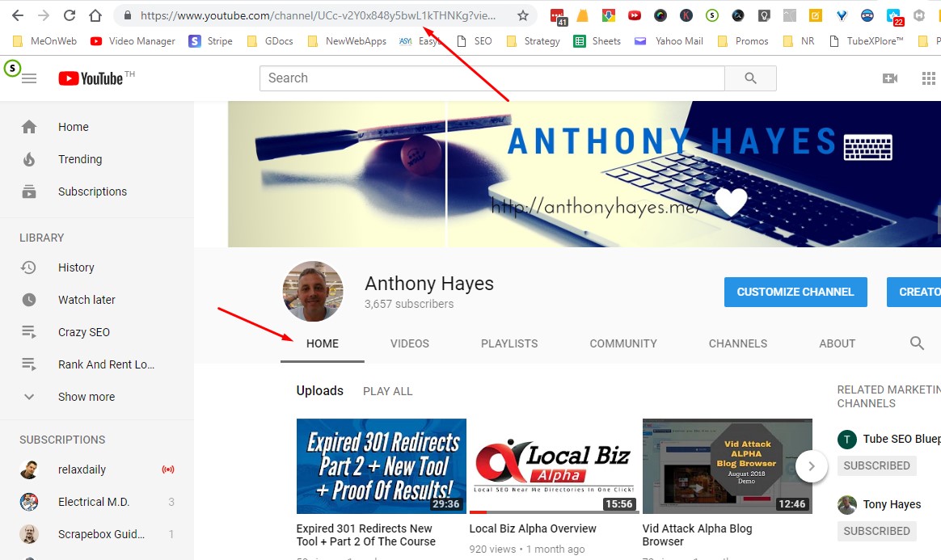Screen dimensions: 941x560
Task: Switch to the ABOUT channel tab
Action: pos(838,343)
